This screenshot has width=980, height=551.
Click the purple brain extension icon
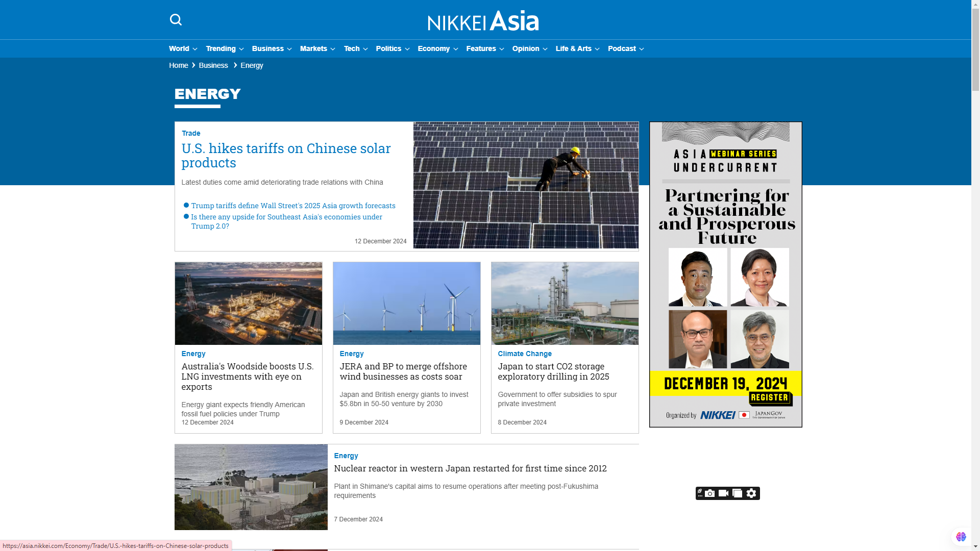[961, 537]
